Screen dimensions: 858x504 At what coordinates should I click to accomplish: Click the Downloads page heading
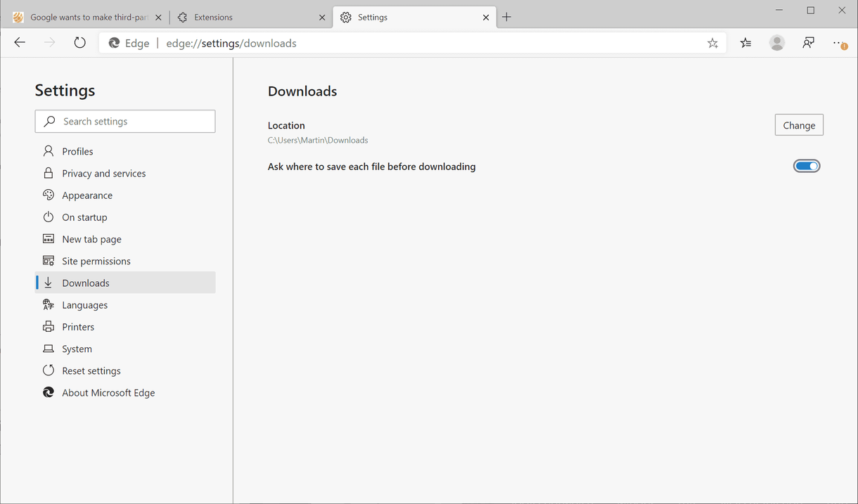point(302,91)
